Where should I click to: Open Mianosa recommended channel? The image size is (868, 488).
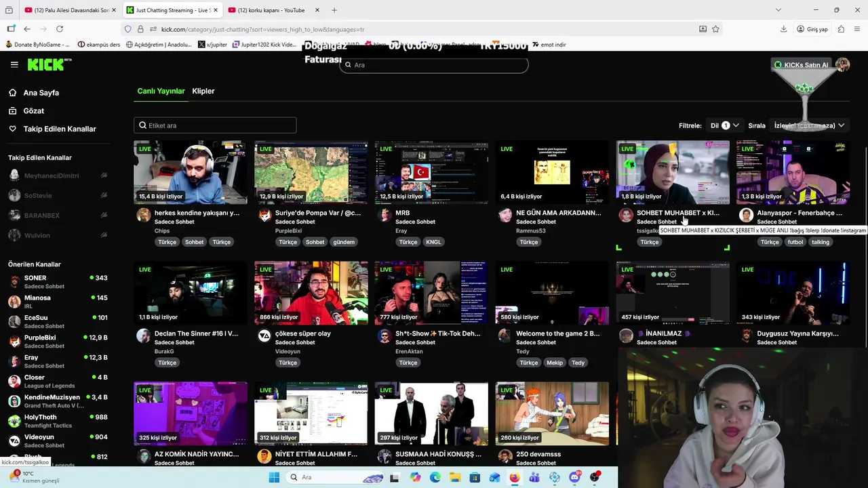[58, 302]
